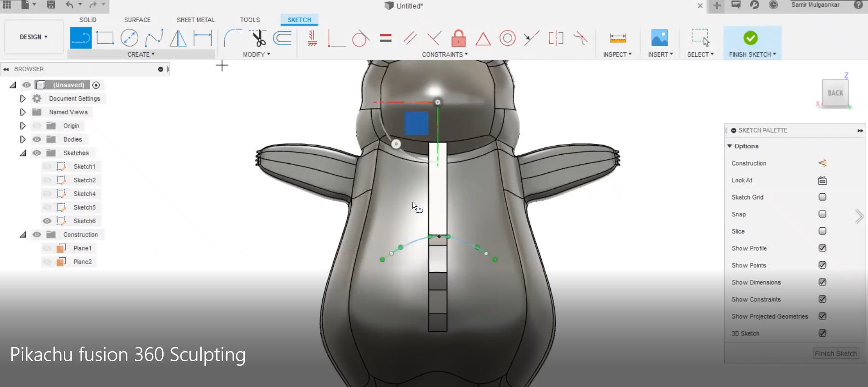
Task: Apply the Curvature constraint
Action: (581, 38)
